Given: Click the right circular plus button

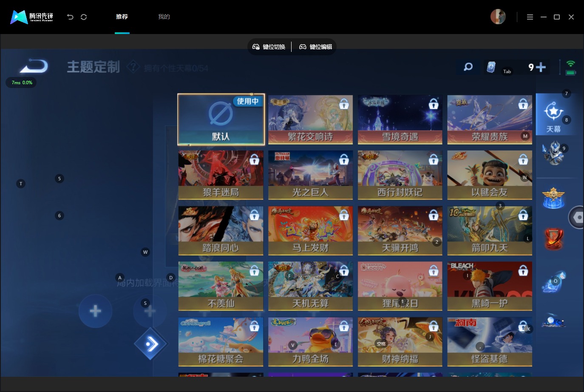Looking at the screenshot, I should pyautogui.click(x=150, y=311).
